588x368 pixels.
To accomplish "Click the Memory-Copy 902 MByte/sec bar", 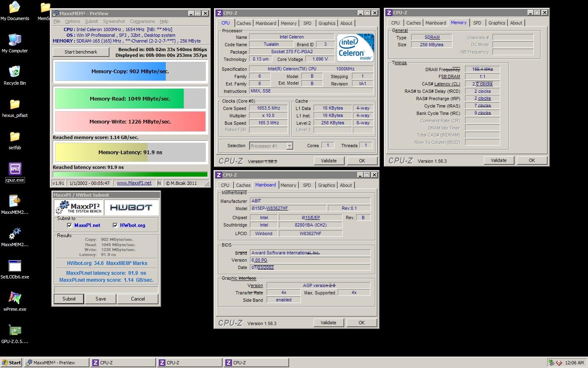I will click(130, 71).
